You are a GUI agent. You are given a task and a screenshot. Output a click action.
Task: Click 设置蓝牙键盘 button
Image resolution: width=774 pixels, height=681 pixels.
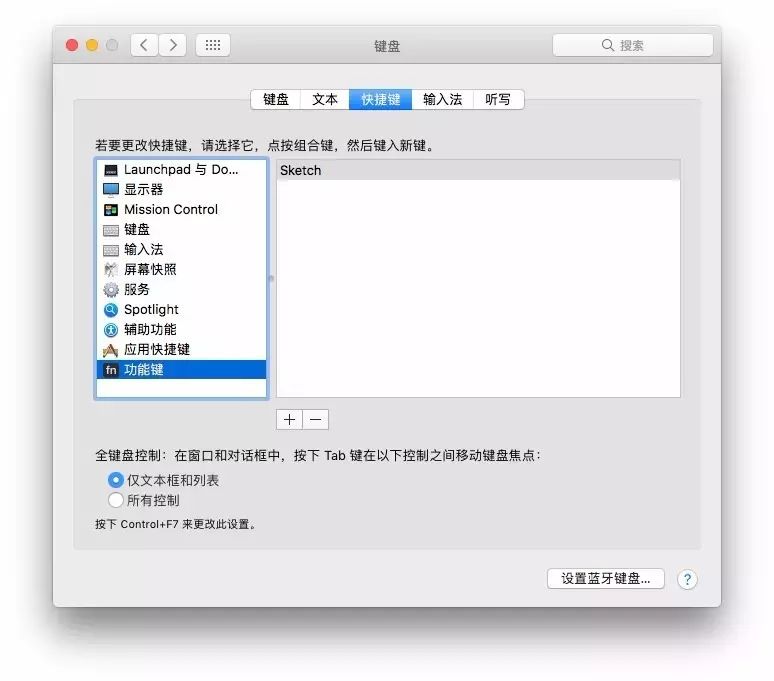605,578
